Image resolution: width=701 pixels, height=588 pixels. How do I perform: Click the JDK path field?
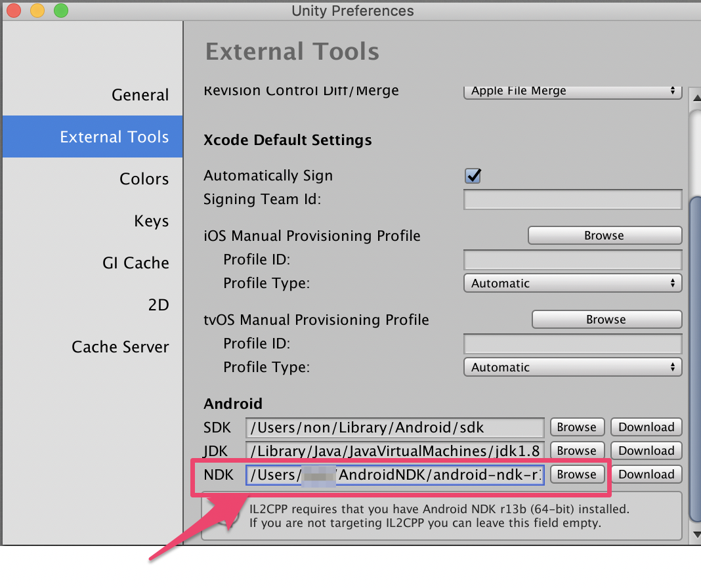(x=394, y=451)
